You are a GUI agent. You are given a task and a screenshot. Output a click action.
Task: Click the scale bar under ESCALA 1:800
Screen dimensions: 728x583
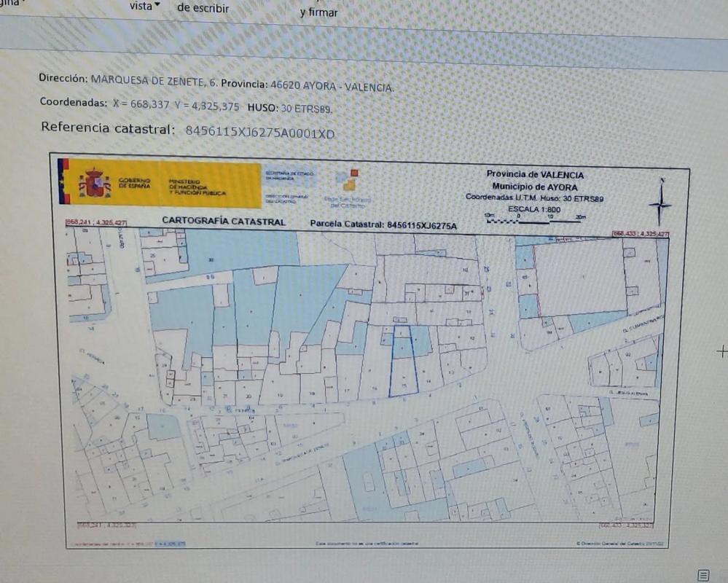(536, 219)
